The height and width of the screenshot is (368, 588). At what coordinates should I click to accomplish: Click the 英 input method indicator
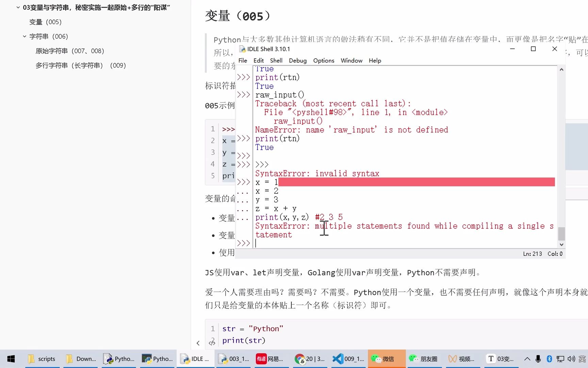click(x=582, y=359)
